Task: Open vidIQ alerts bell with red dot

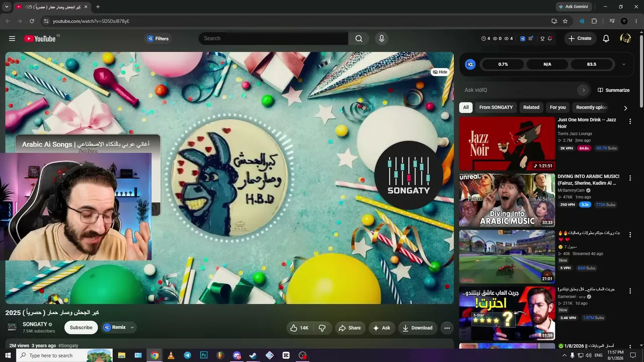Action: [x=550, y=39]
